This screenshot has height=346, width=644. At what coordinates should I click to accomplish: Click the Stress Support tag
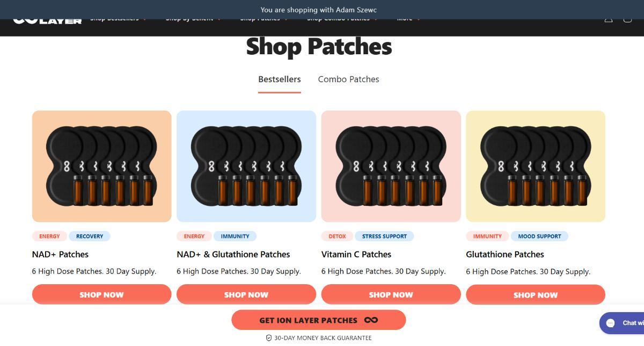[x=384, y=236]
